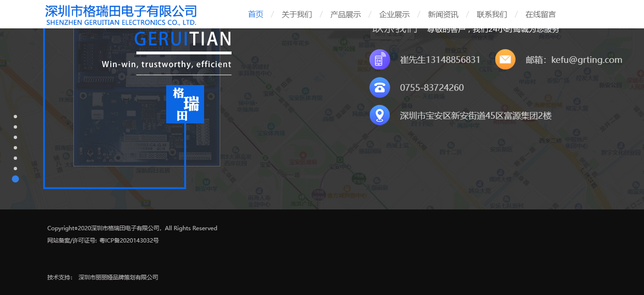
Task: Click the Shenzhen Geruitian Electronics logo
Action: 121,15
